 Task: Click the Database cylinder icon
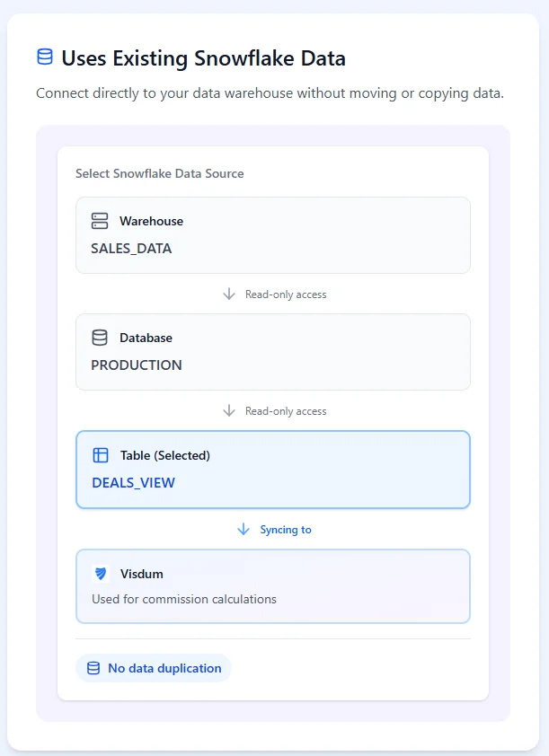tap(100, 338)
